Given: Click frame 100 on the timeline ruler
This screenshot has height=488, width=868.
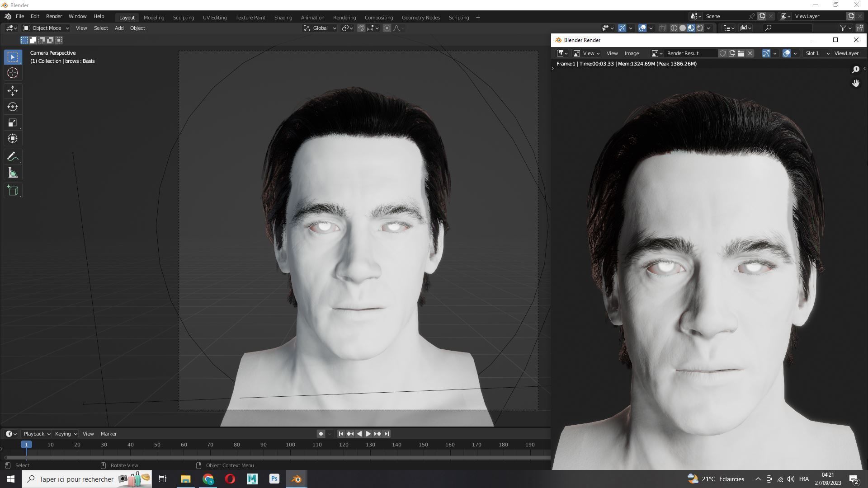Looking at the screenshot, I should (x=290, y=445).
